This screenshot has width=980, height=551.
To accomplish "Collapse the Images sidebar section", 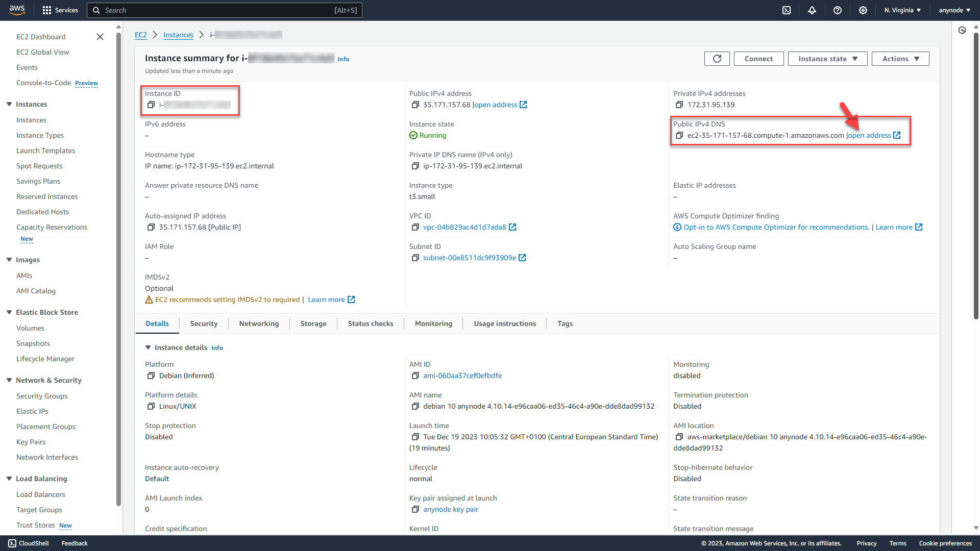I will click(9, 260).
